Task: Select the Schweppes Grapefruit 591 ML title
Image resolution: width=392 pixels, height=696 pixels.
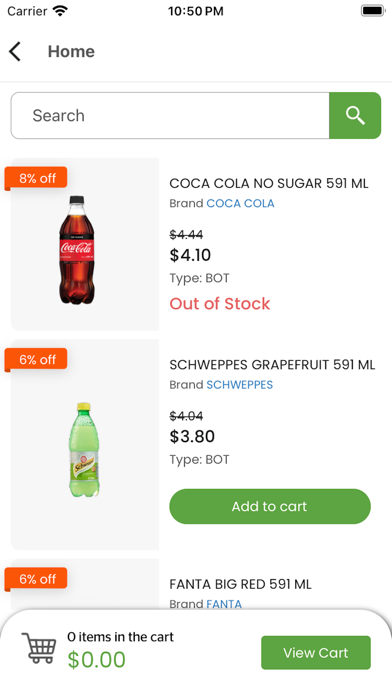Action: 272,365
